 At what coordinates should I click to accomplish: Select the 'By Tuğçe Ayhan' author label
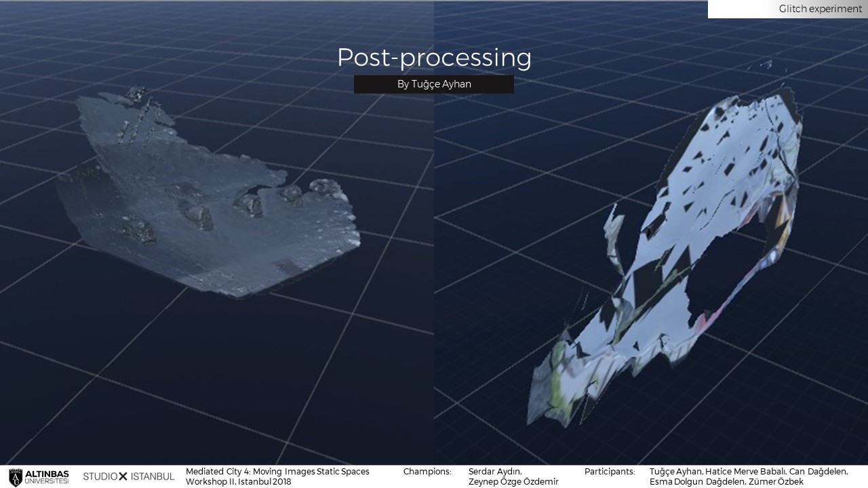[x=434, y=84]
